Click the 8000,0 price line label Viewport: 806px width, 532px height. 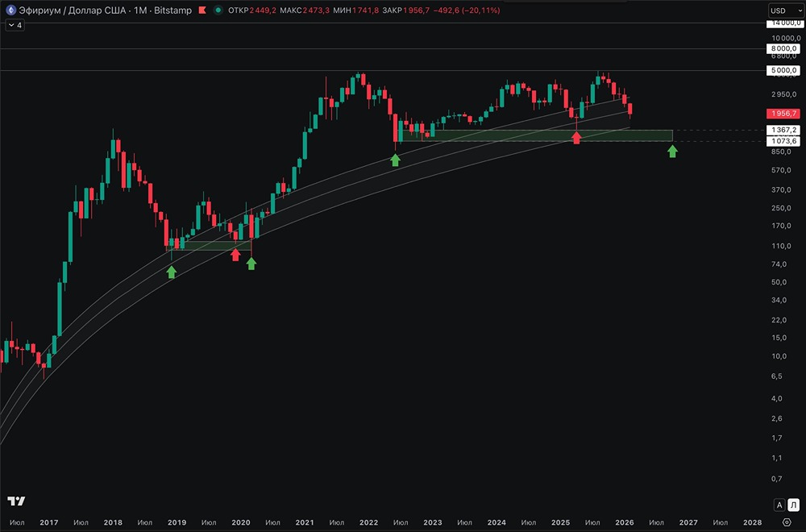pyautogui.click(x=783, y=49)
